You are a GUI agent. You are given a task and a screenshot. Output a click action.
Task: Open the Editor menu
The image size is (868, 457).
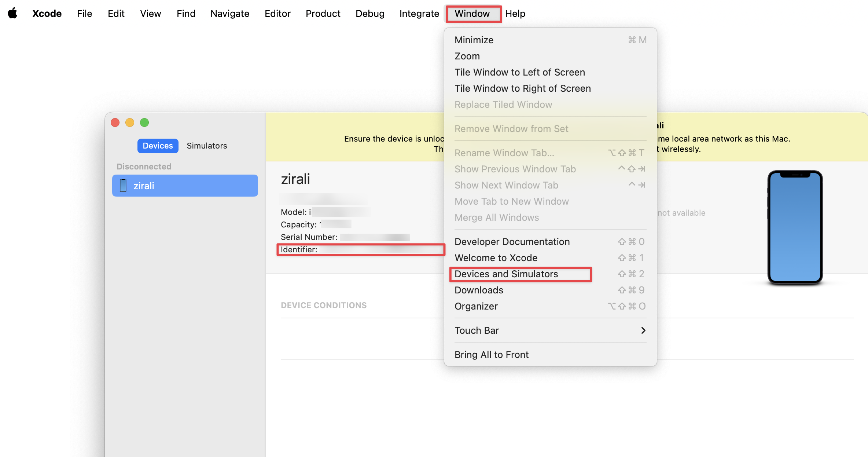(277, 14)
